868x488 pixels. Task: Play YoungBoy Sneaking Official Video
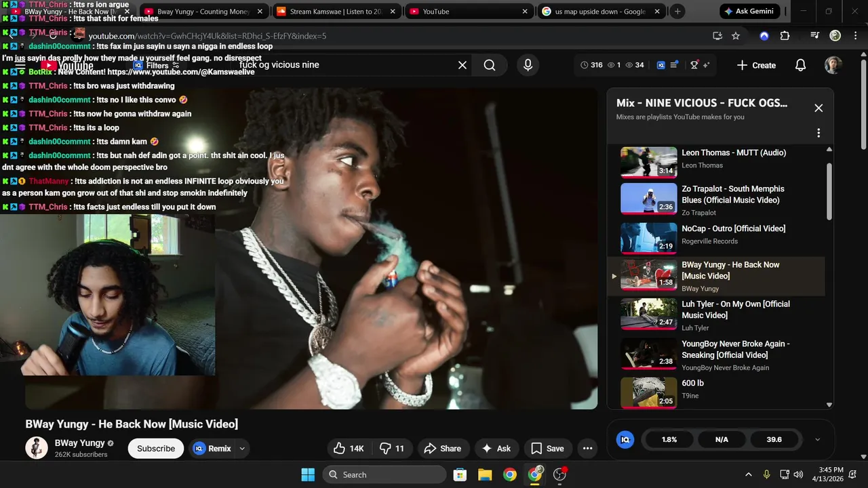(x=649, y=353)
